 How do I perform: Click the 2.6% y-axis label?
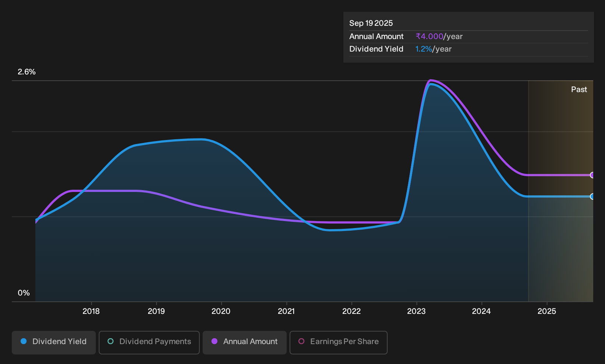tap(27, 72)
